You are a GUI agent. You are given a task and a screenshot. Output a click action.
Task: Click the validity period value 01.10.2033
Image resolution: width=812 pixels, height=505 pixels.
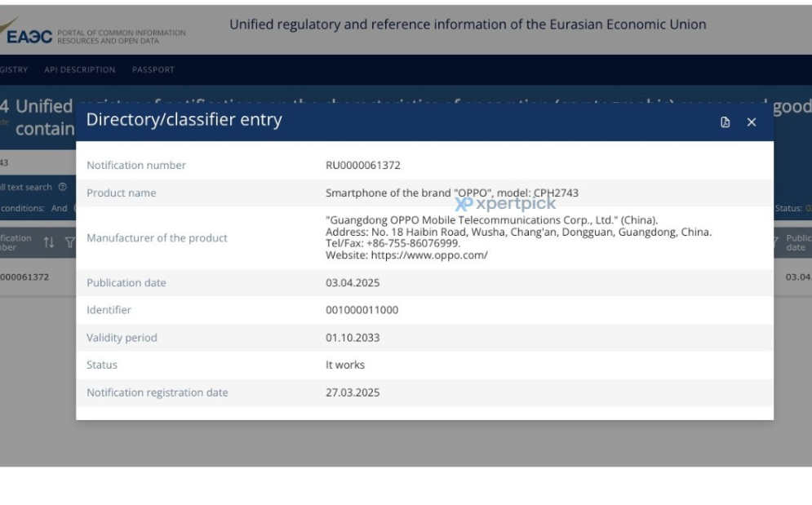tap(353, 338)
